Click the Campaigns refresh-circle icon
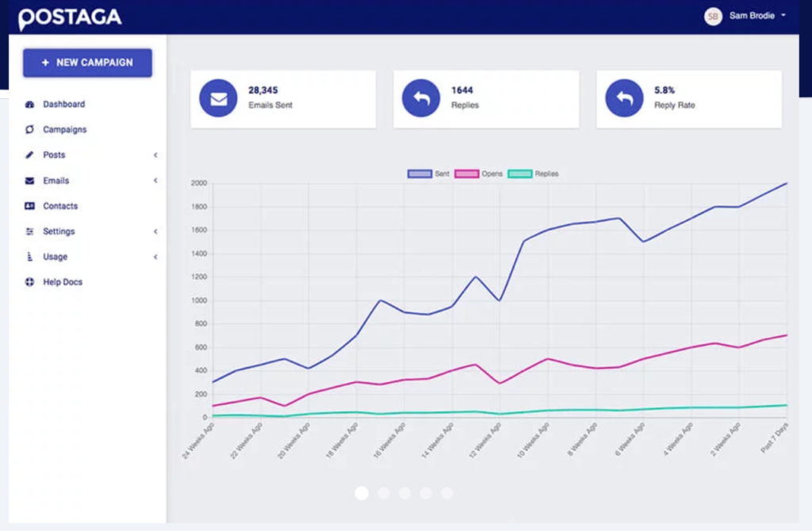Viewport: 812px width, 531px height. point(29,129)
